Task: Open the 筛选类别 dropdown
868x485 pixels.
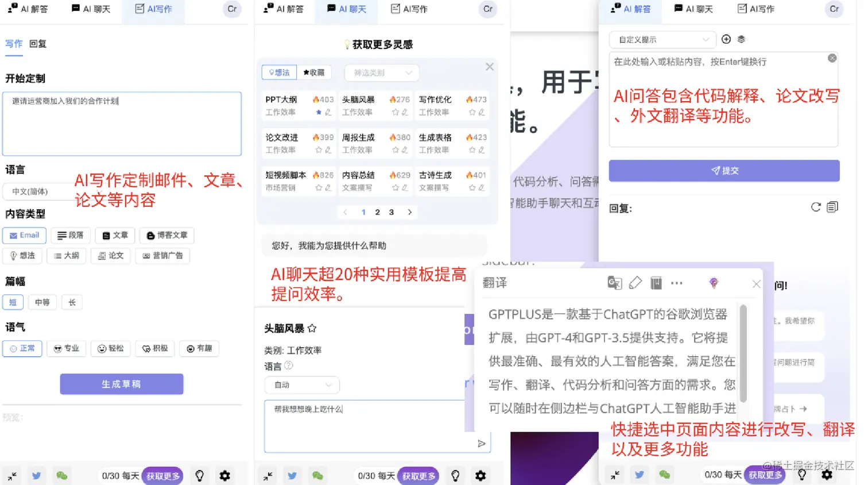Action: click(x=381, y=72)
